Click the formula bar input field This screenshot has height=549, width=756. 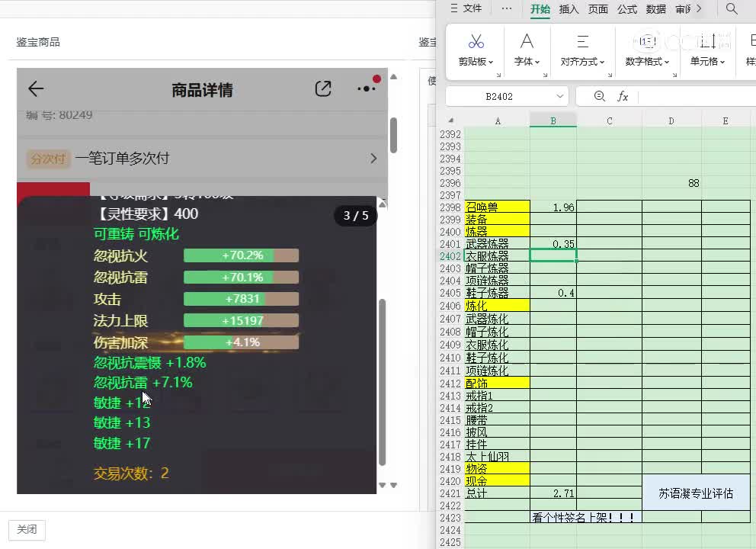click(x=697, y=97)
